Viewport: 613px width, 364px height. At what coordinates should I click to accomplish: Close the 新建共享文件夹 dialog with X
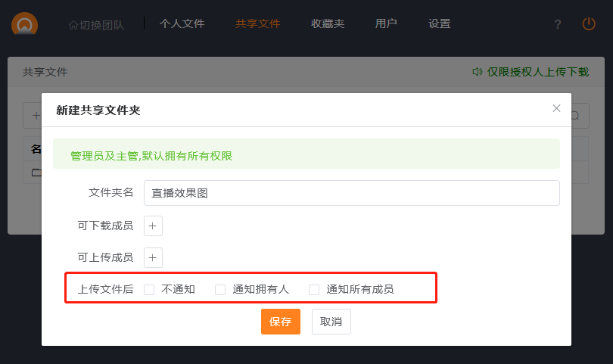(556, 108)
